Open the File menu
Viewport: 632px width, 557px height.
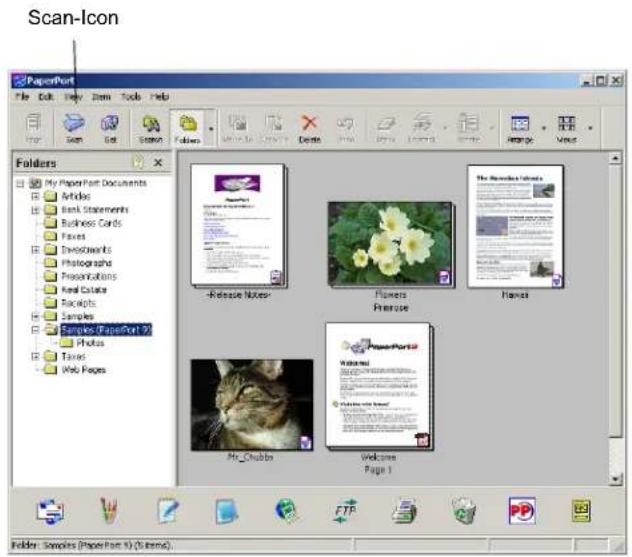22,97
